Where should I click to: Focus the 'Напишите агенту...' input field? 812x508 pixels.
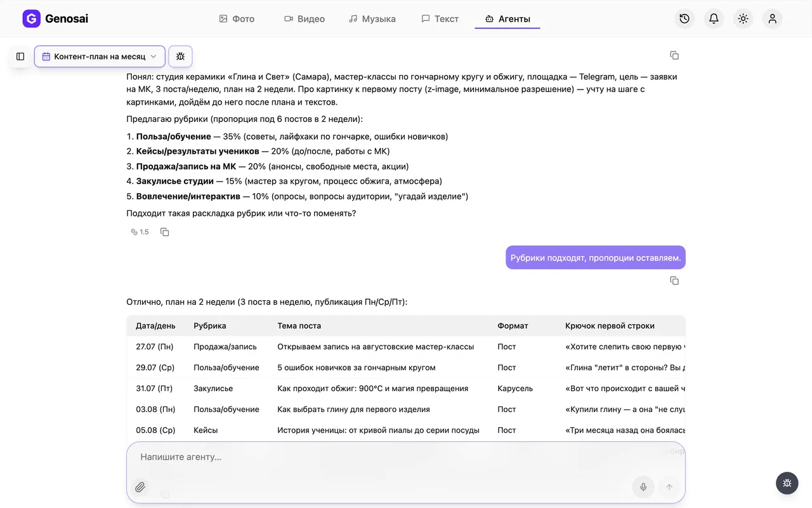(406, 457)
